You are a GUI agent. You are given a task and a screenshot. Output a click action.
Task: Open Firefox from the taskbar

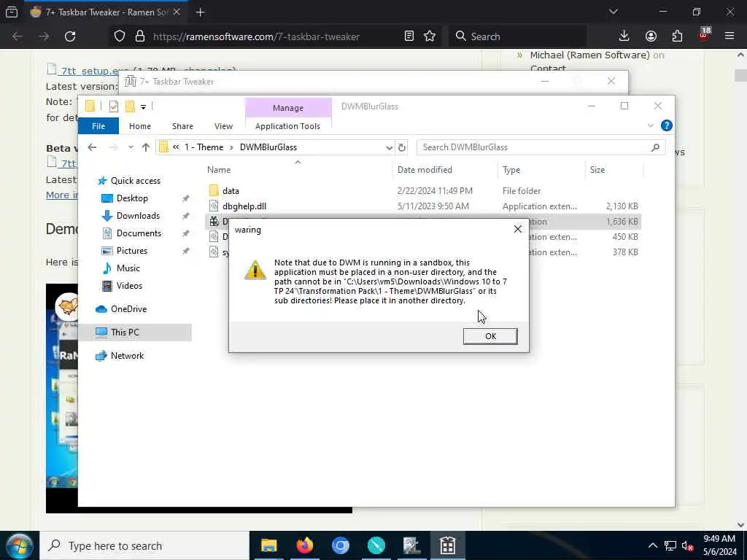point(305,545)
